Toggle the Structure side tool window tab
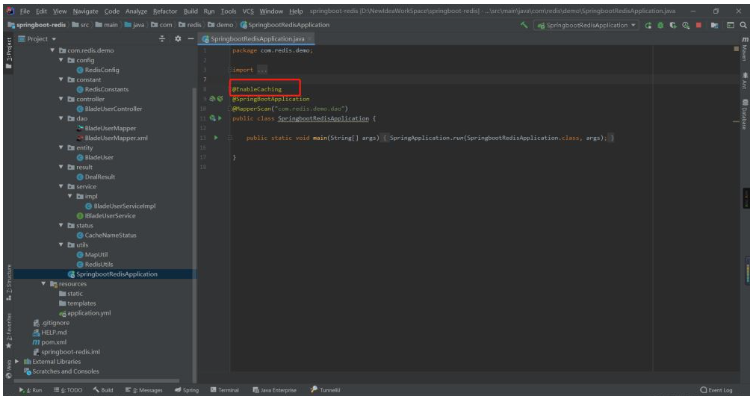Screen dimensions: 751x396 8,283
